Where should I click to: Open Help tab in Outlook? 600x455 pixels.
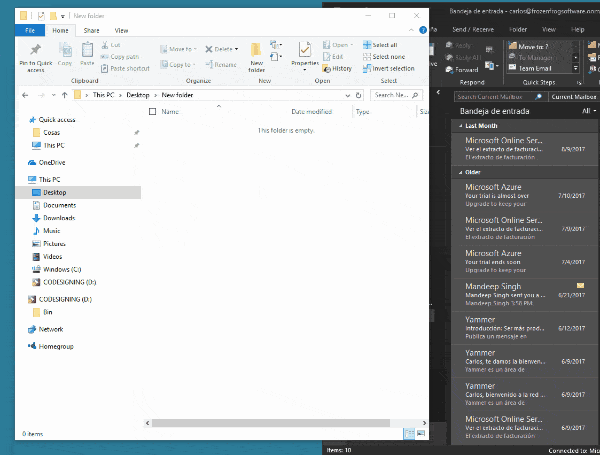click(577, 29)
